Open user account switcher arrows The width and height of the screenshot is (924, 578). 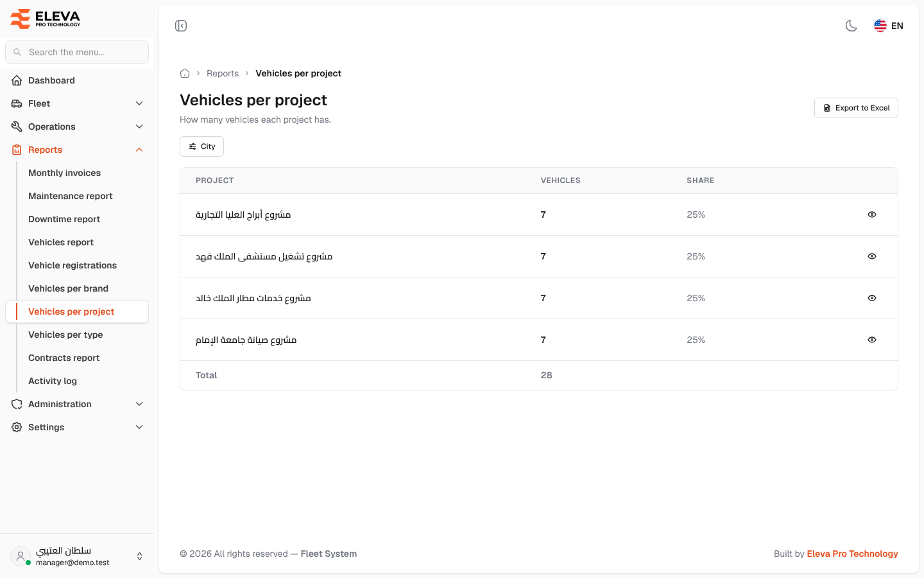pyautogui.click(x=139, y=556)
